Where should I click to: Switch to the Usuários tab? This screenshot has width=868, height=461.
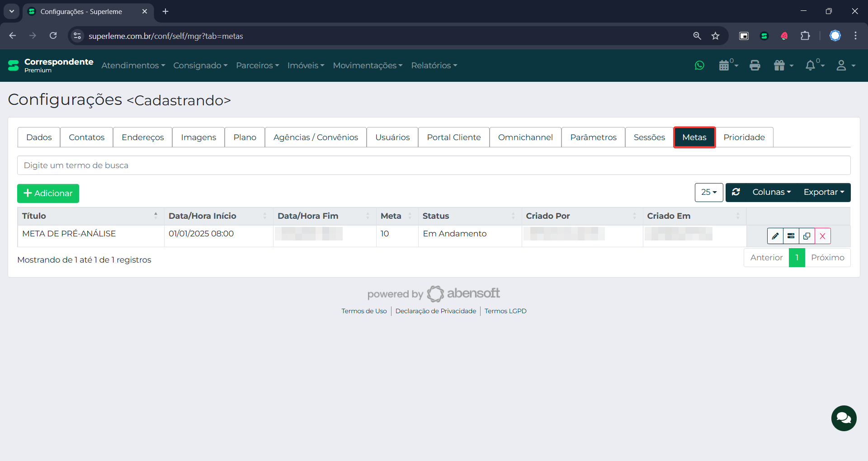pos(392,137)
